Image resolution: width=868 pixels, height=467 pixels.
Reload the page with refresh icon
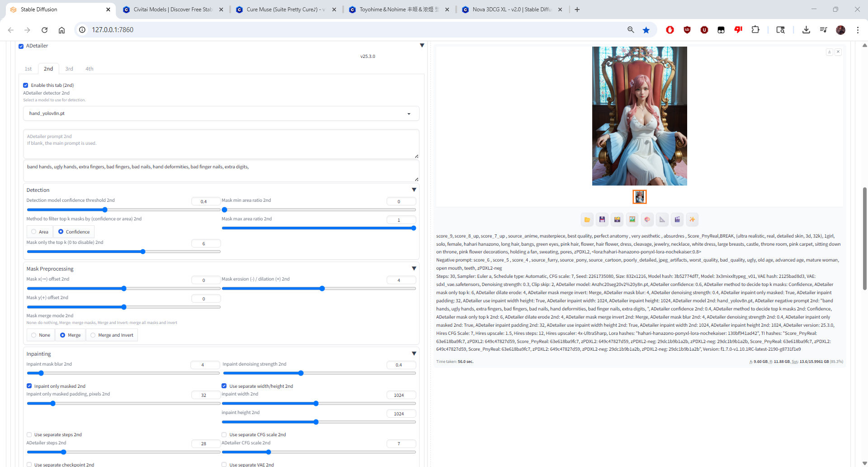44,30
